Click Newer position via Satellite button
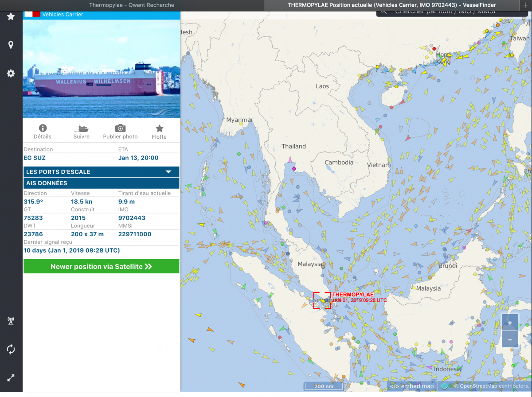The height and width of the screenshot is (397, 532). [102, 266]
